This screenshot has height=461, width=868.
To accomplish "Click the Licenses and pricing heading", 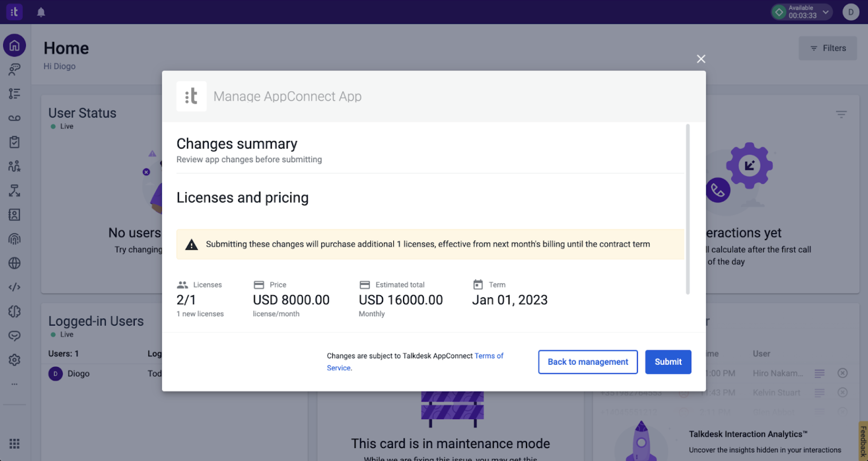I will 242,197.
